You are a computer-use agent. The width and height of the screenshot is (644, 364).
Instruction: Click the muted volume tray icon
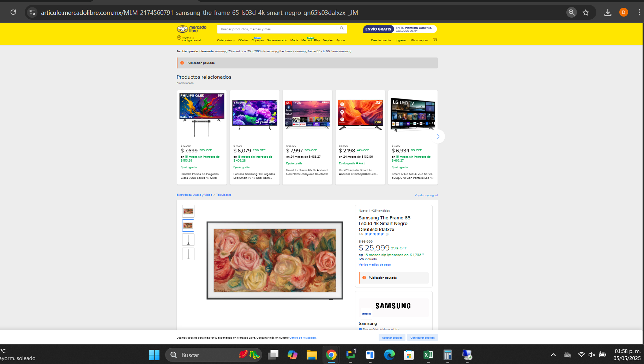point(592,355)
